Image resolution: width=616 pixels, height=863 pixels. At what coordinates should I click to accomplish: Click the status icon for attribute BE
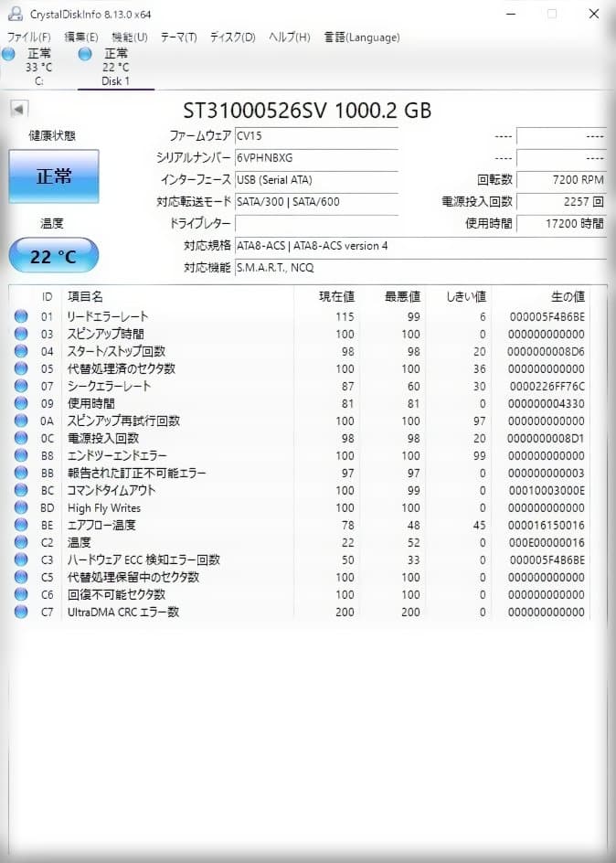click(x=21, y=525)
